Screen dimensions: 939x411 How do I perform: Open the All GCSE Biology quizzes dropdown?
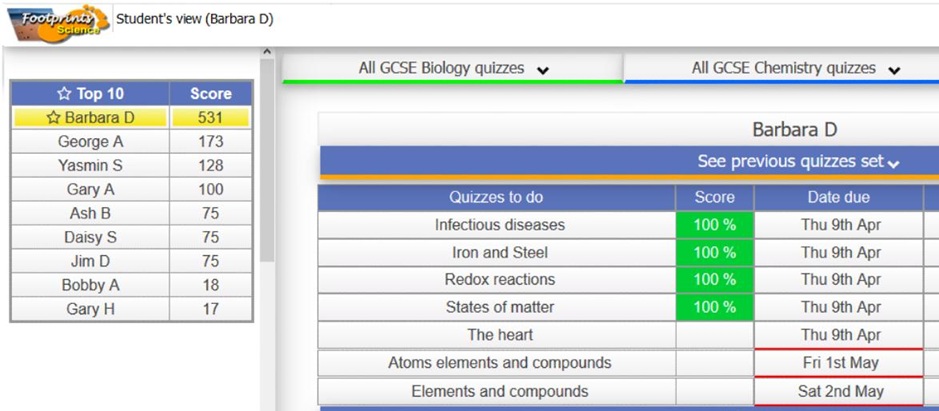(453, 69)
